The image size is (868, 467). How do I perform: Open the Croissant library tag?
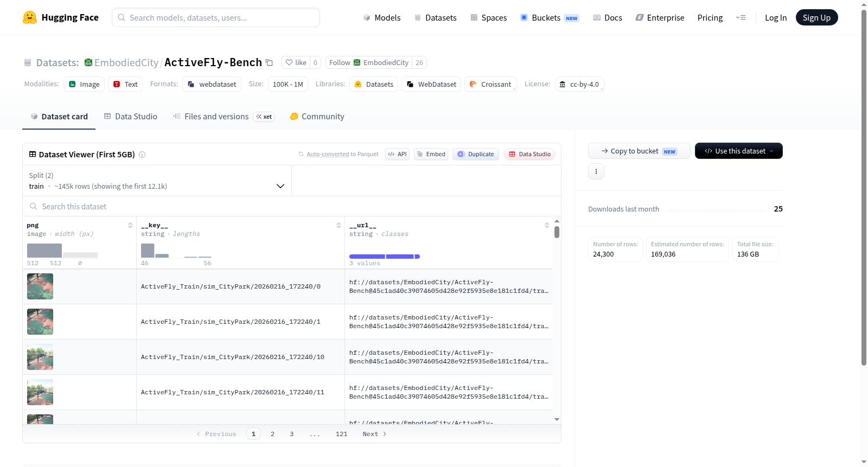coord(490,84)
